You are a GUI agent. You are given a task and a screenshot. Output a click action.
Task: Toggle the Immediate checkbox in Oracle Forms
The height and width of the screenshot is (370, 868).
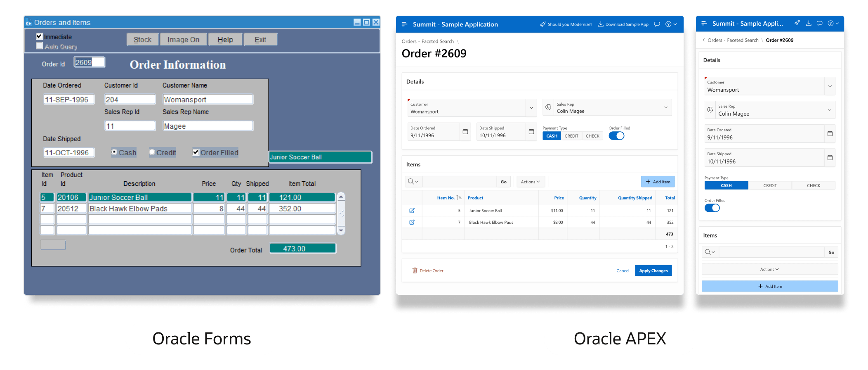(40, 36)
